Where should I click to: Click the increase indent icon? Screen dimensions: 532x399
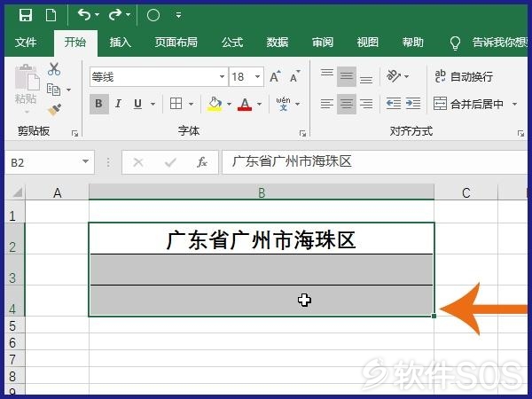point(413,104)
